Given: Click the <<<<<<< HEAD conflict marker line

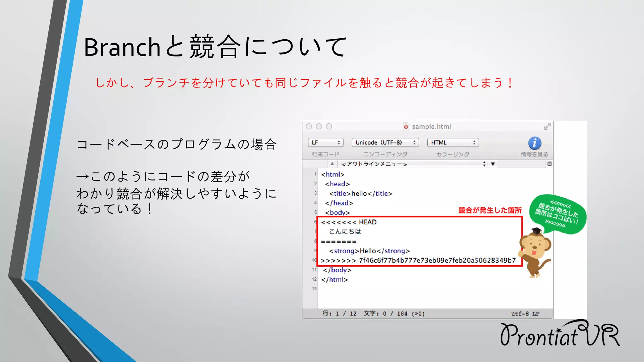Looking at the screenshot, I should pyautogui.click(x=349, y=222).
